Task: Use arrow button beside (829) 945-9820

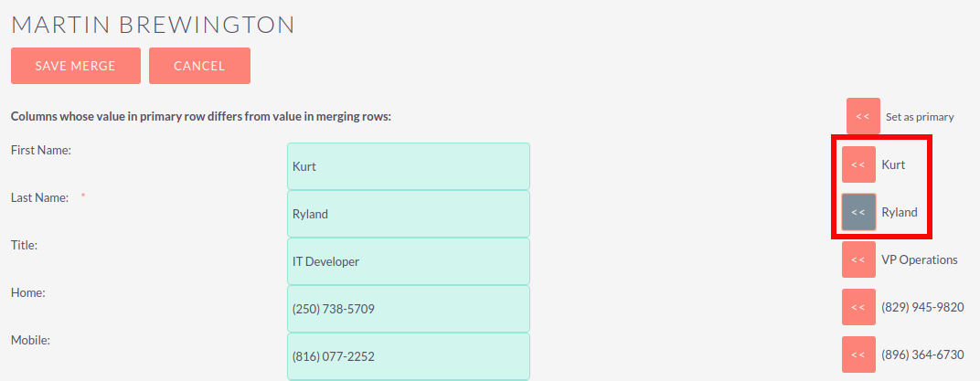Action: (858, 307)
